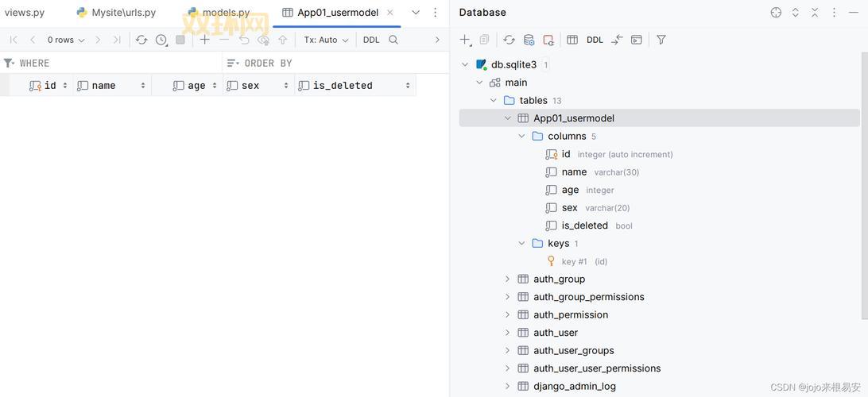Refresh the data source in the Database panel
868x397 pixels.
[x=509, y=40]
